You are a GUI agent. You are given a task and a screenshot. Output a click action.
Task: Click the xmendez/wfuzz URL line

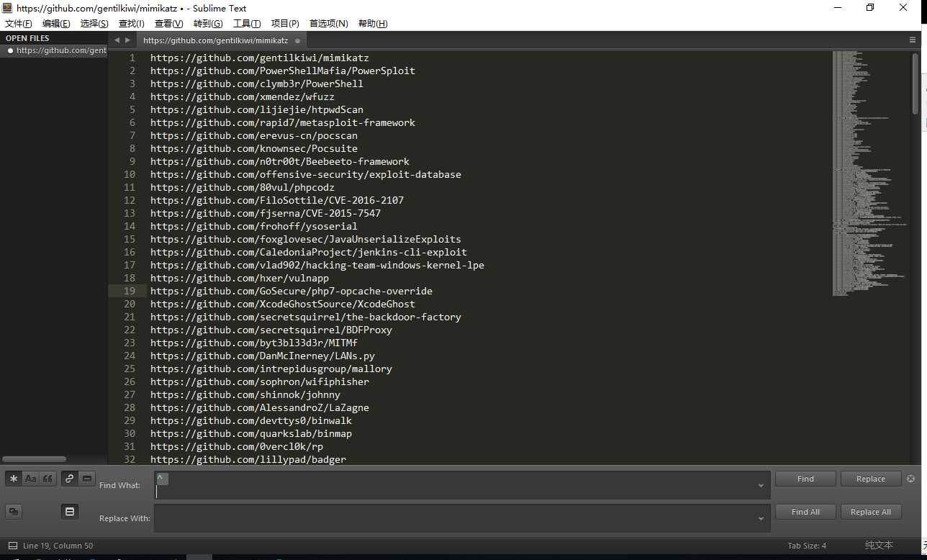coord(243,96)
